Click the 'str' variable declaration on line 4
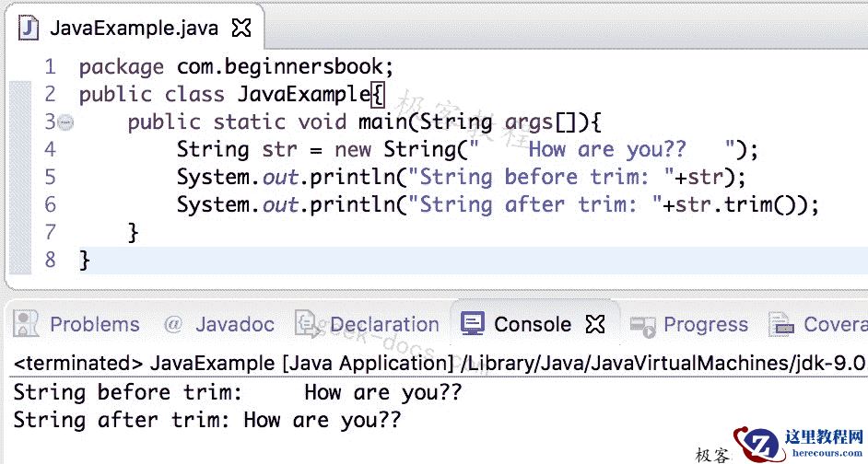 279,150
